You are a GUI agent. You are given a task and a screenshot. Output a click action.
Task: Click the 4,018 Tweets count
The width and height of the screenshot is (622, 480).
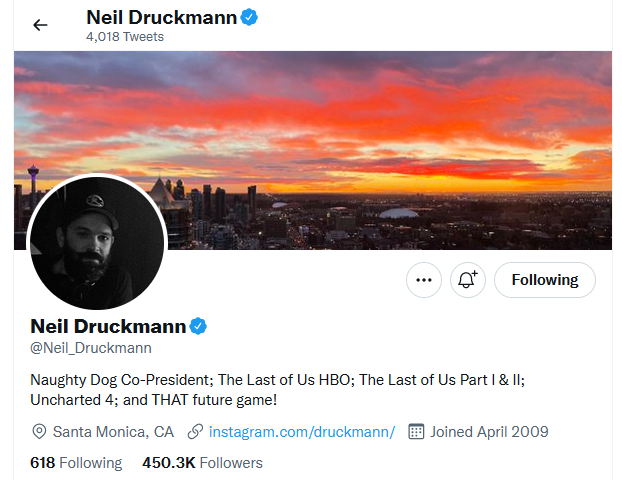coord(125,37)
